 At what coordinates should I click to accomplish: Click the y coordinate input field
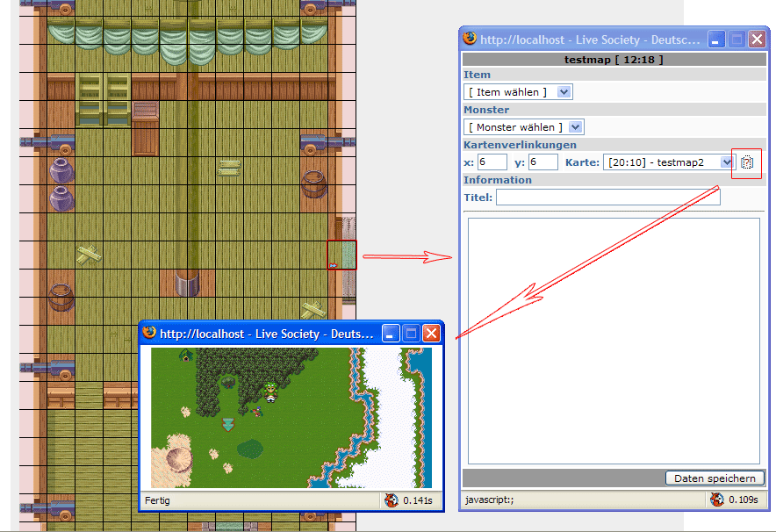click(x=542, y=162)
